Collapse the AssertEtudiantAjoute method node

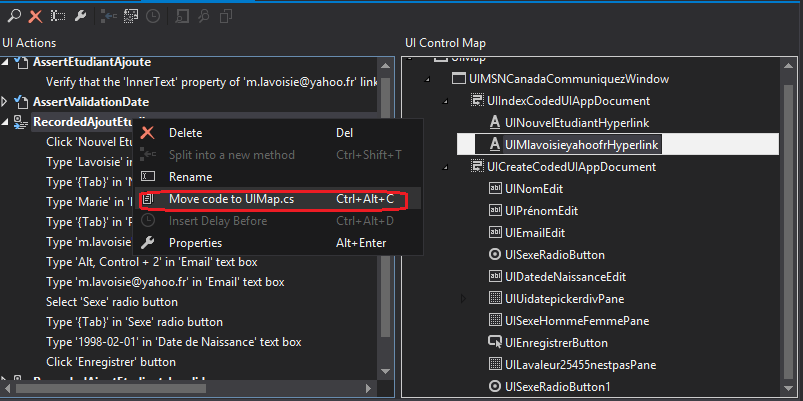tap(6, 62)
